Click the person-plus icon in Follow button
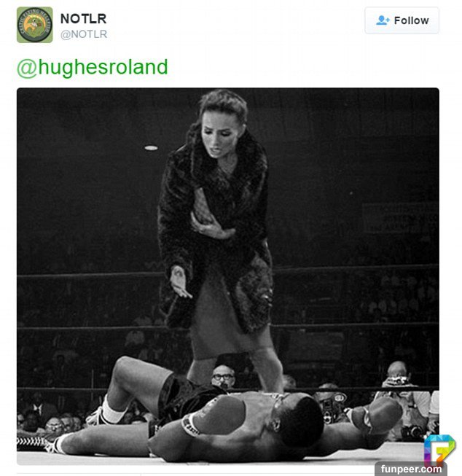The width and height of the screenshot is (462, 476). click(x=383, y=20)
